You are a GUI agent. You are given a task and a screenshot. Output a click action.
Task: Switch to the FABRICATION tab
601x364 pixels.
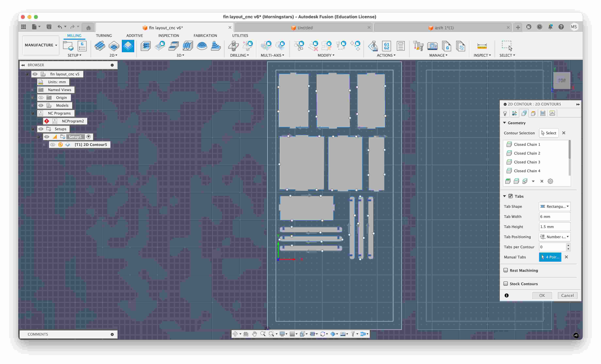tap(205, 36)
